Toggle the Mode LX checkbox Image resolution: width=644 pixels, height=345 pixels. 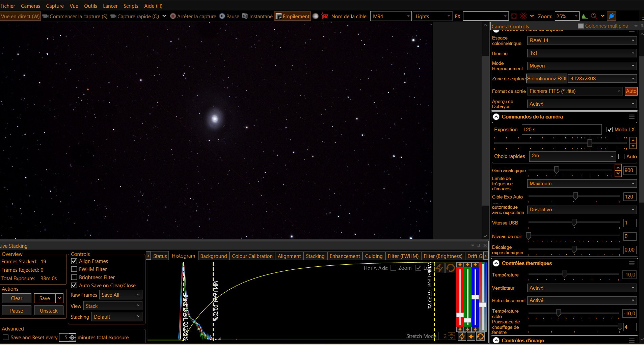(610, 130)
